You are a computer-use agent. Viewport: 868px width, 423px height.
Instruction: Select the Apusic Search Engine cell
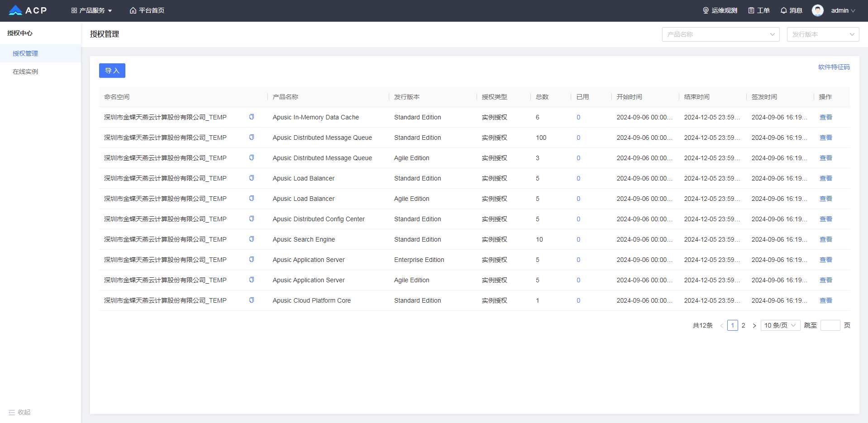(304, 239)
